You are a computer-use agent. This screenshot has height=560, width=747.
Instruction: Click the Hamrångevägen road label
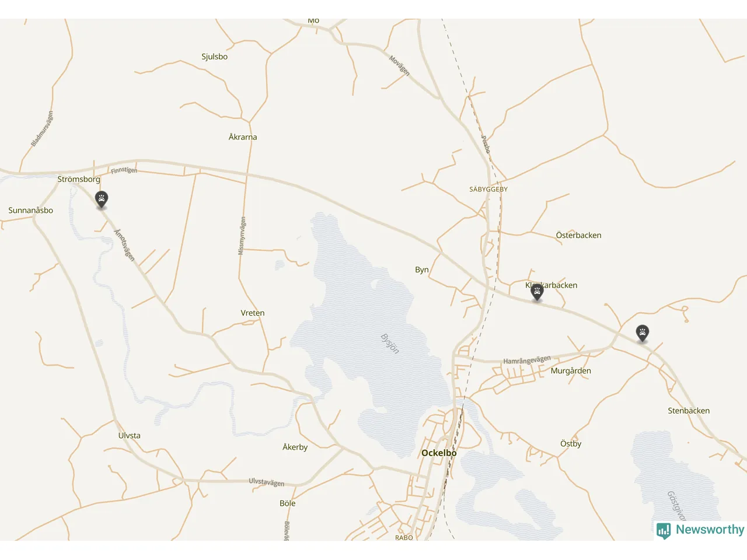point(527,360)
